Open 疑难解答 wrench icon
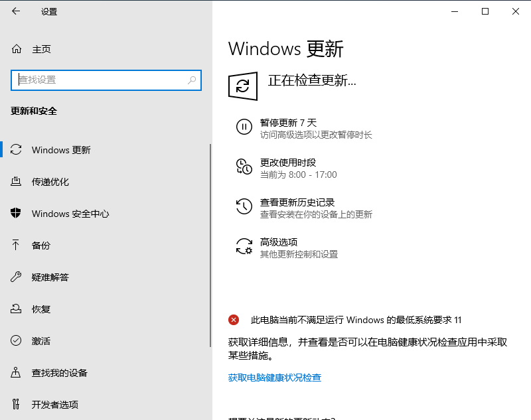The height and width of the screenshot is (420, 531). coord(16,277)
